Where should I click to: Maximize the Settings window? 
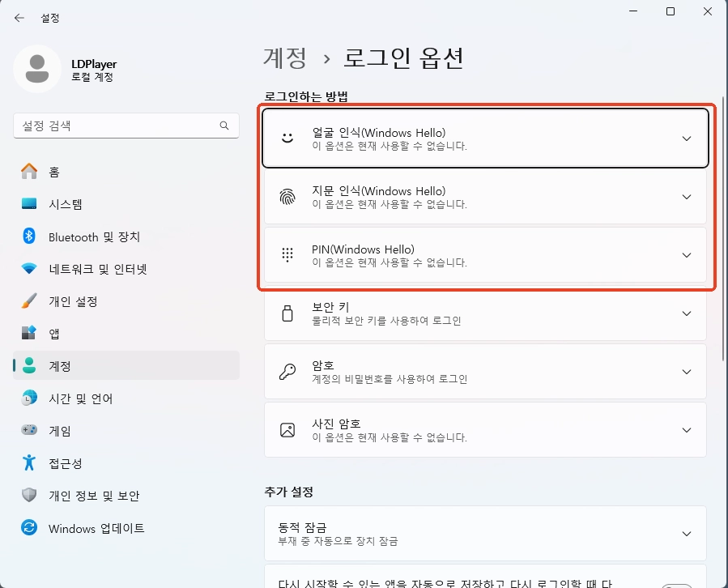pyautogui.click(x=671, y=11)
